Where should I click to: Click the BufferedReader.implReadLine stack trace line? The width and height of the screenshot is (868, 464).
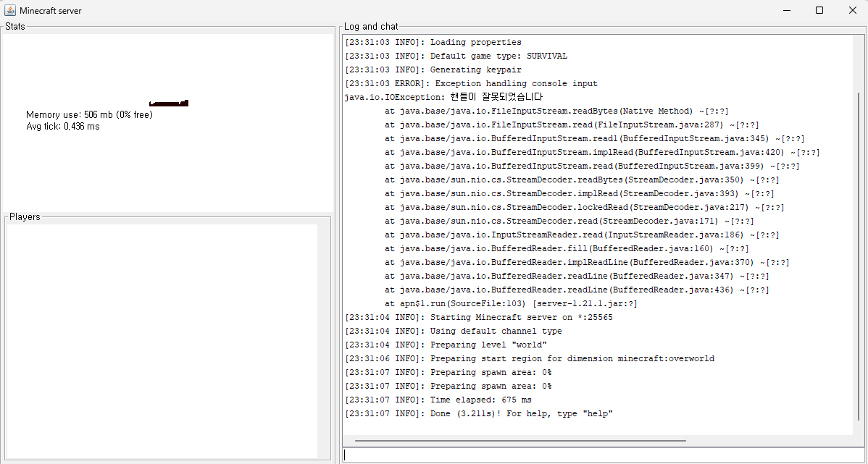coord(587,263)
